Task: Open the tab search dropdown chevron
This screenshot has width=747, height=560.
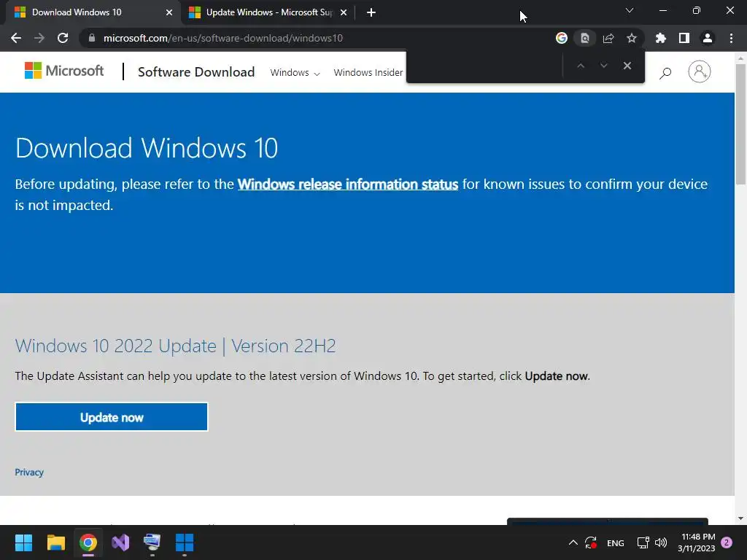Action: coord(630,10)
